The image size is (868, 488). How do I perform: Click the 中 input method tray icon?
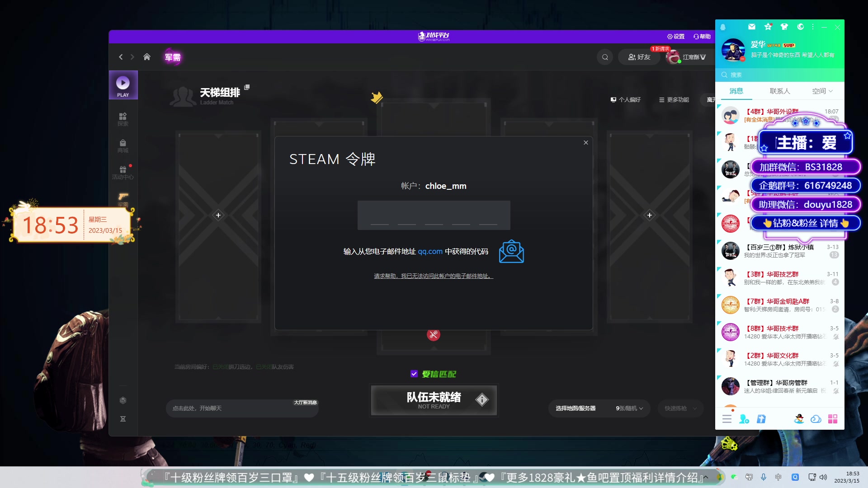778,477
